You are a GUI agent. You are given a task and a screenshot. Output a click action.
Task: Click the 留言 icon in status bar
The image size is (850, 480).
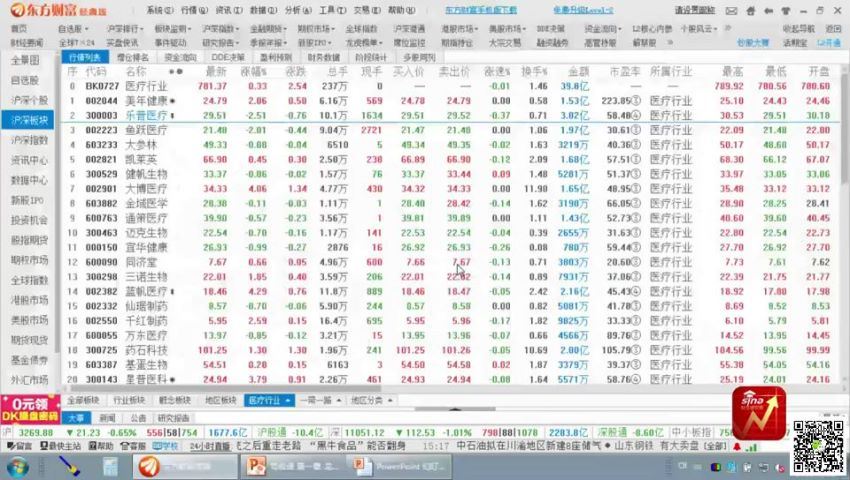point(20,446)
